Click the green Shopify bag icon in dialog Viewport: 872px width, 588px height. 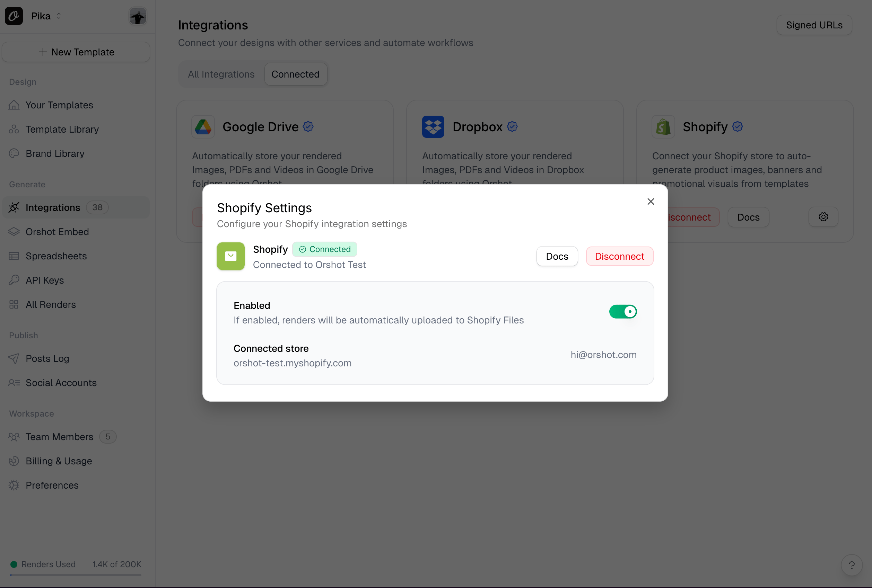(231, 256)
